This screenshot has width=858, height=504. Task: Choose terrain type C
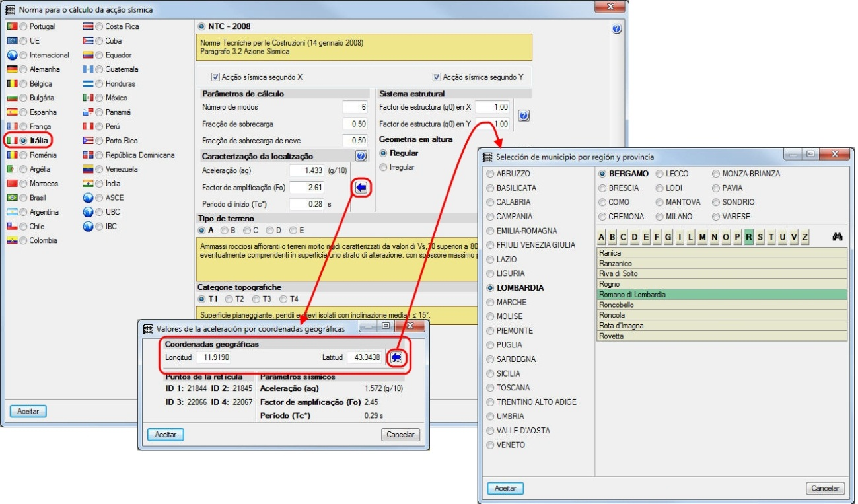click(247, 231)
